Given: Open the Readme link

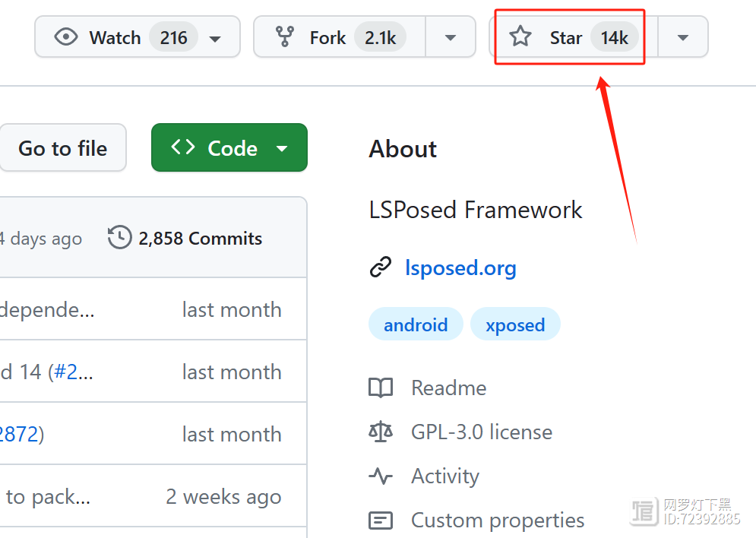Looking at the screenshot, I should (x=448, y=388).
